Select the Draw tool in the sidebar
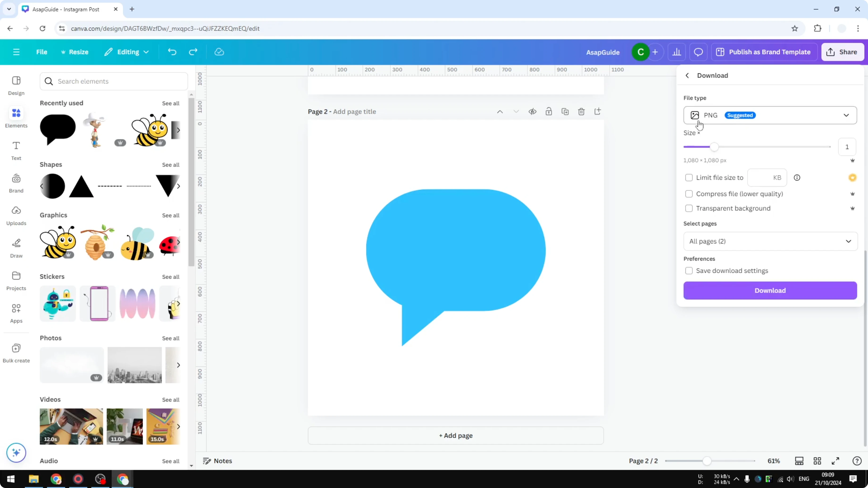 pyautogui.click(x=16, y=247)
